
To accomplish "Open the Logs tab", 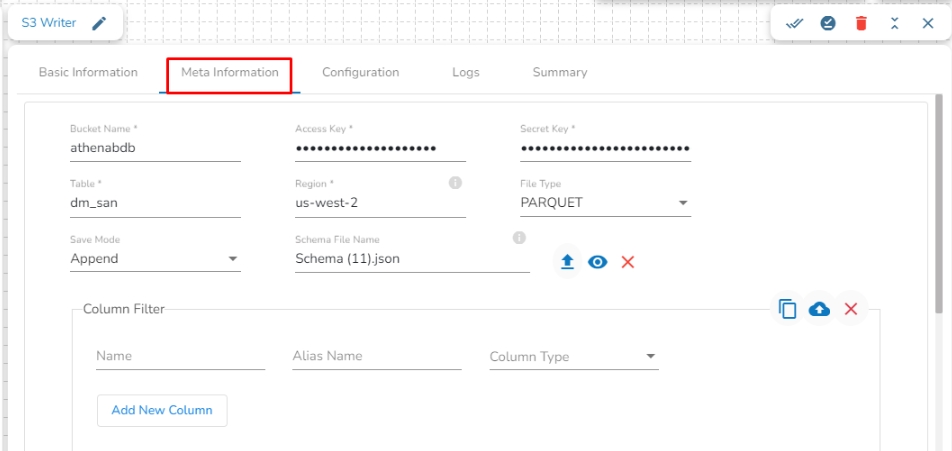I will pos(465,73).
